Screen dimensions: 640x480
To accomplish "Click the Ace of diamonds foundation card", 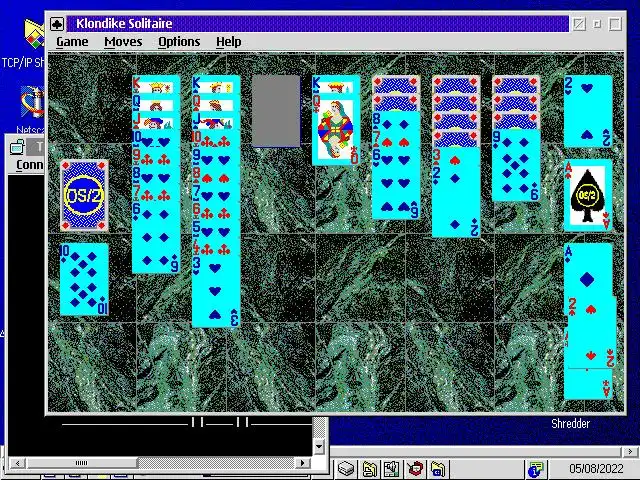I will pos(588,269).
